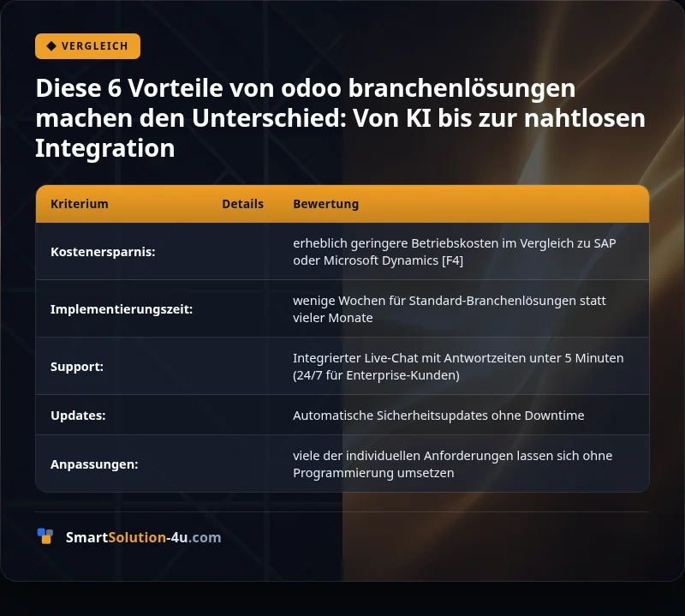Viewport: 685px width, 616px height.
Task: Open the SmartSolution-4u.com link
Action: coord(143,537)
